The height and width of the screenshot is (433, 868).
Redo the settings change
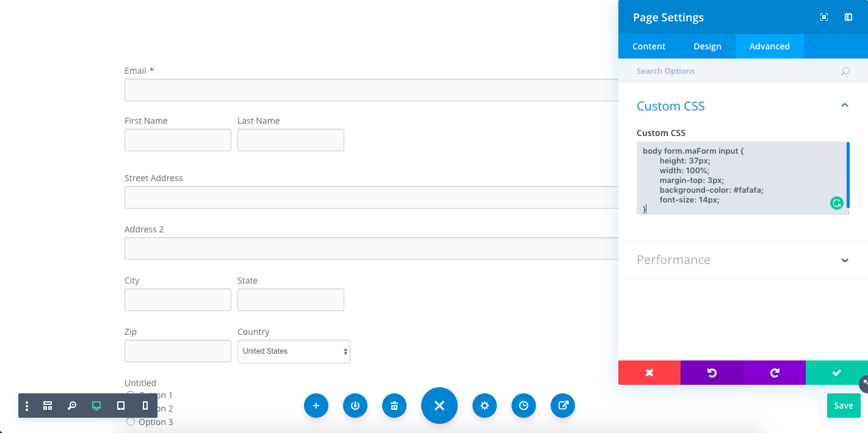775,373
